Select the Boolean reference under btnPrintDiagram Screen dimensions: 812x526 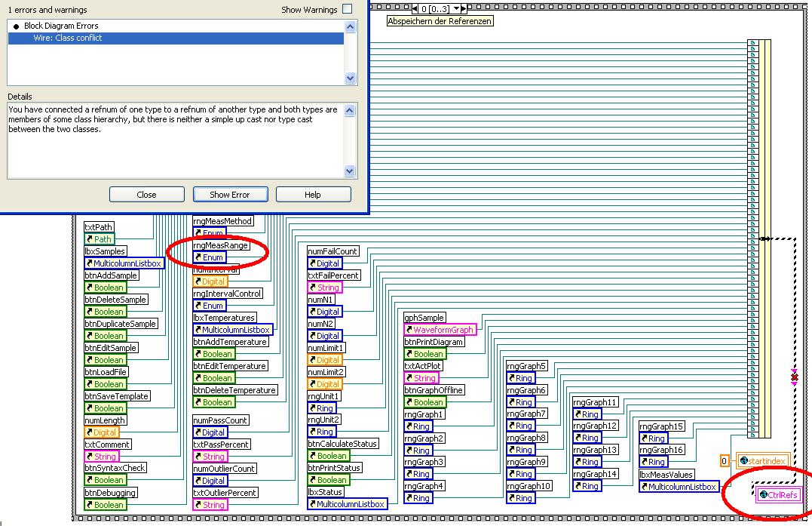tap(424, 354)
